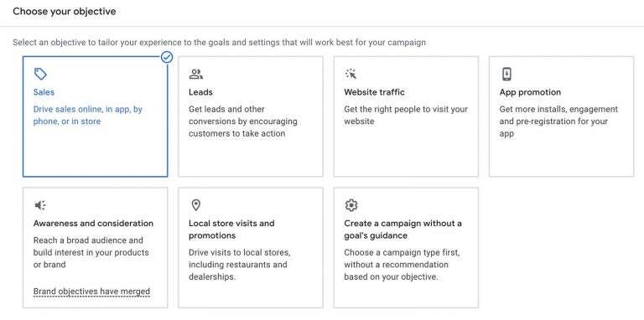This screenshot has width=644, height=320.
Task: Open the Brand objectives have merged link
Action: click(x=91, y=292)
